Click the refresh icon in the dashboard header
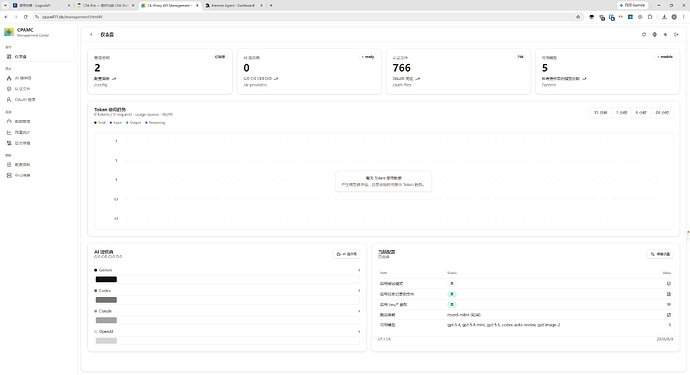690x375 pixels. pos(644,34)
